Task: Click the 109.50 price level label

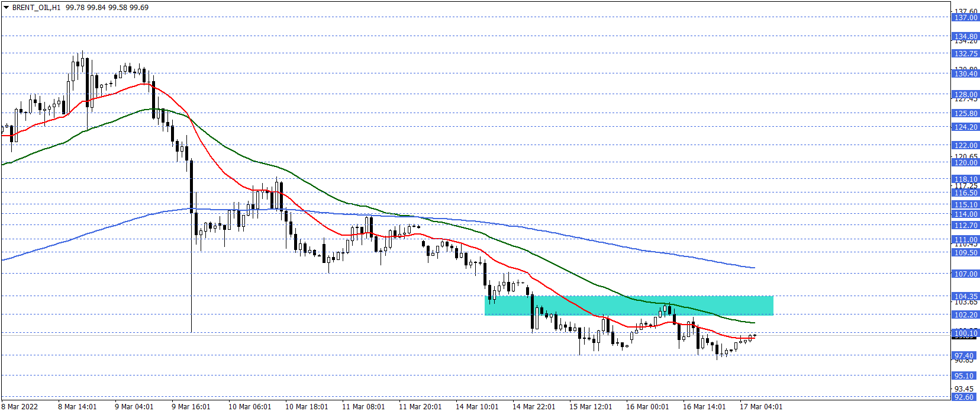Action: click(965, 253)
